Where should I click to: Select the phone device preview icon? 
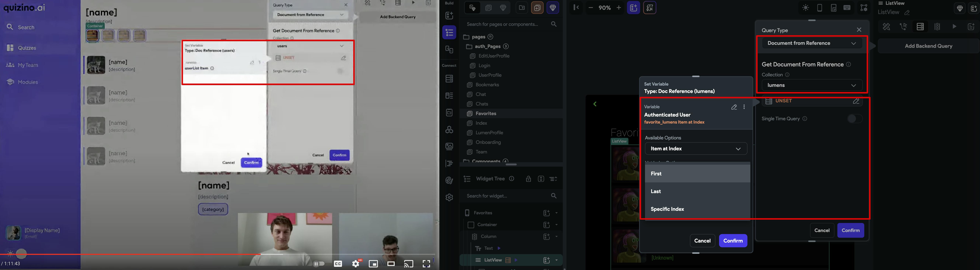tap(820, 8)
